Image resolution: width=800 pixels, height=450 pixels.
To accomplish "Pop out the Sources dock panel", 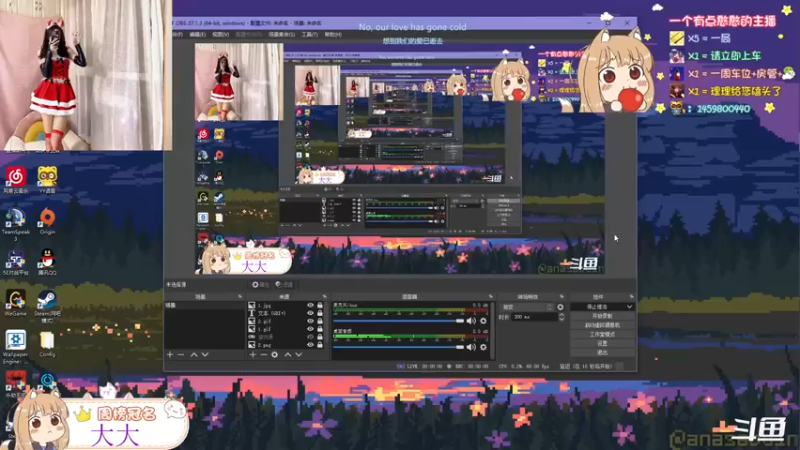I will point(324,296).
